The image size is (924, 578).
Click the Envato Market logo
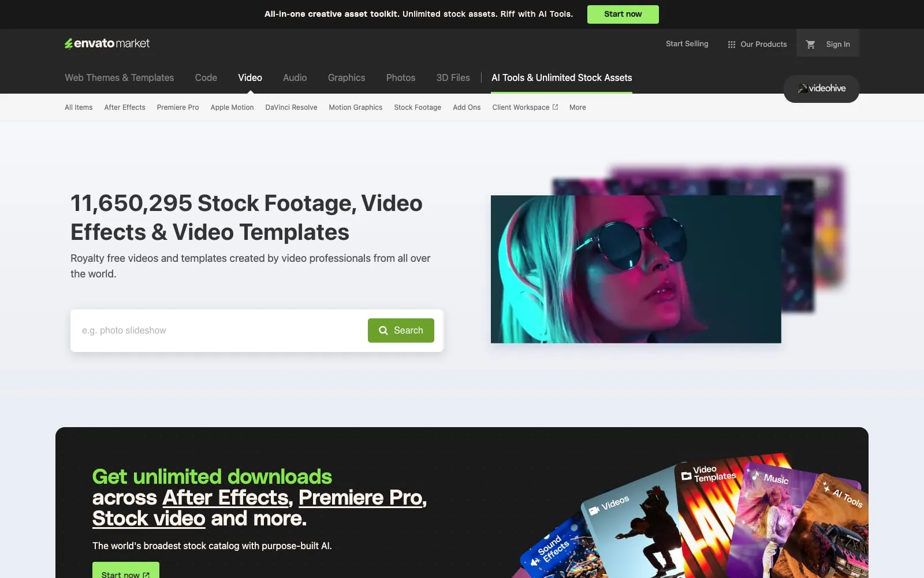tap(107, 43)
